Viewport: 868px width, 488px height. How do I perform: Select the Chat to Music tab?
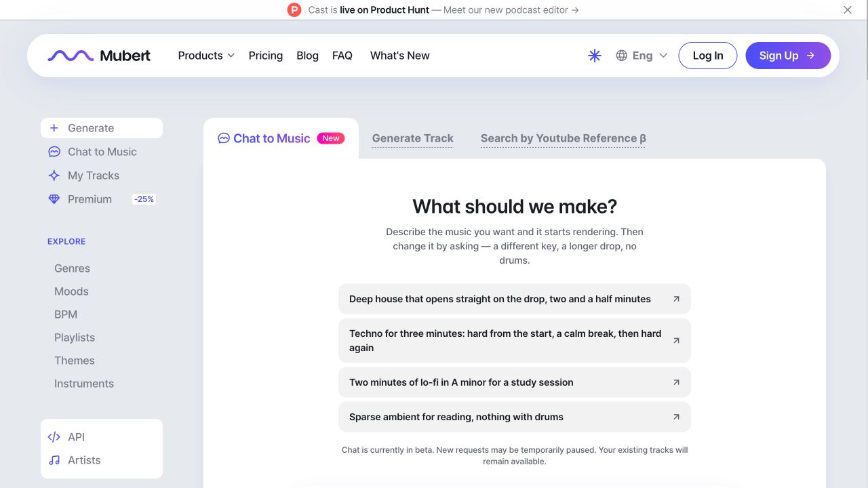[281, 138]
